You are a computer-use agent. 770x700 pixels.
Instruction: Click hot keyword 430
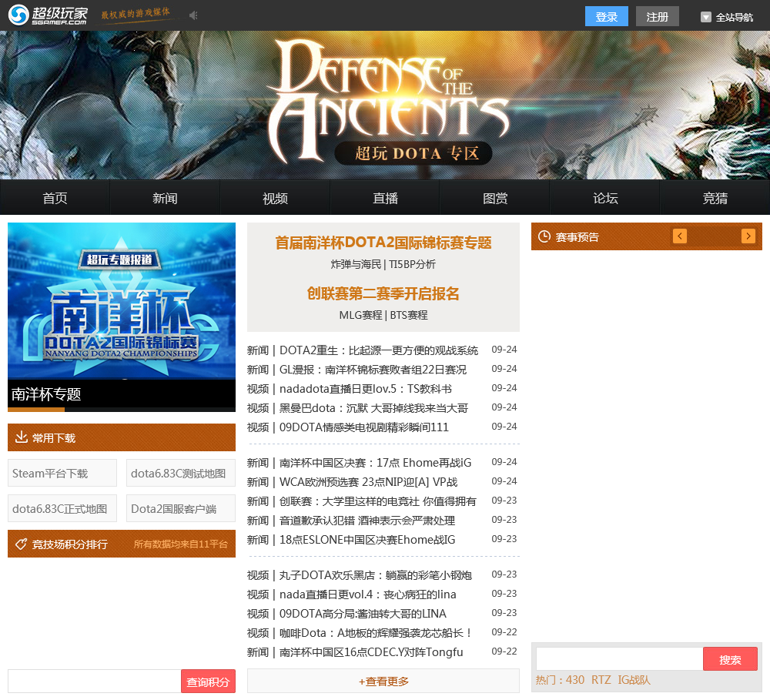click(x=575, y=680)
